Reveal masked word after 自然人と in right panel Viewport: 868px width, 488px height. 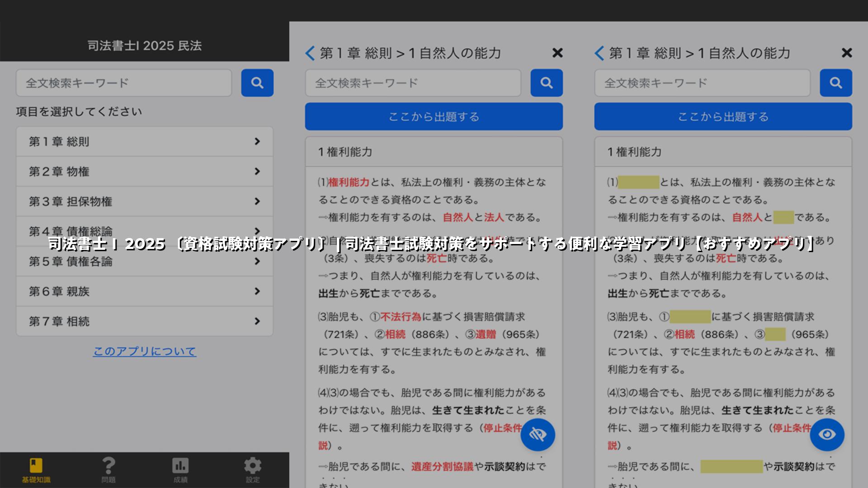(783, 217)
